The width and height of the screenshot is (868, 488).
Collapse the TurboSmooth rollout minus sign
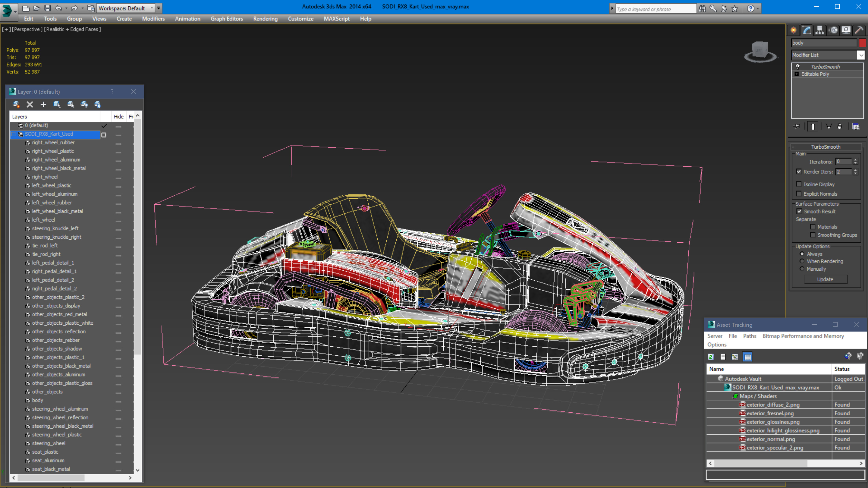coord(793,147)
